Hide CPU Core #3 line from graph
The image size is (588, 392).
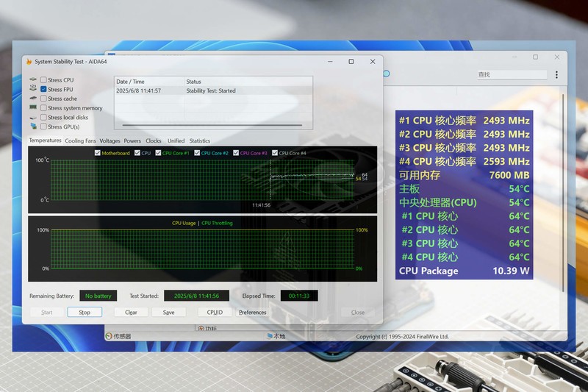pos(237,153)
